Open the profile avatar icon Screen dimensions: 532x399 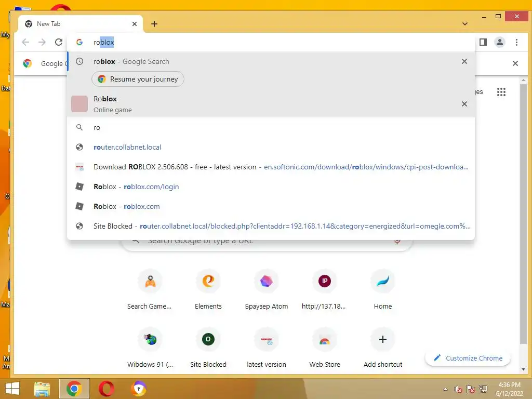[x=500, y=42]
